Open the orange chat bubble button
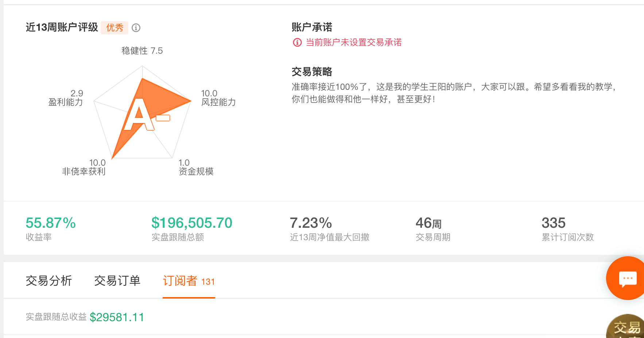Image resolution: width=644 pixels, height=338 pixels. [x=627, y=279]
